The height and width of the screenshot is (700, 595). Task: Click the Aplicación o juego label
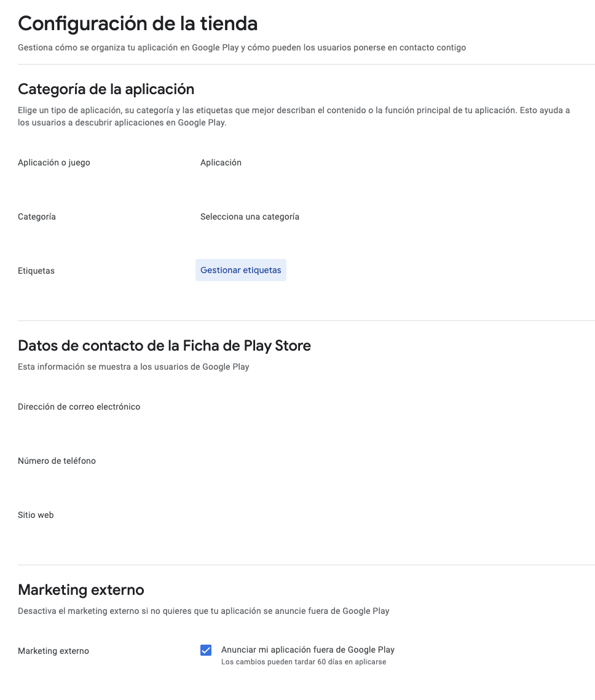tap(54, 162)
